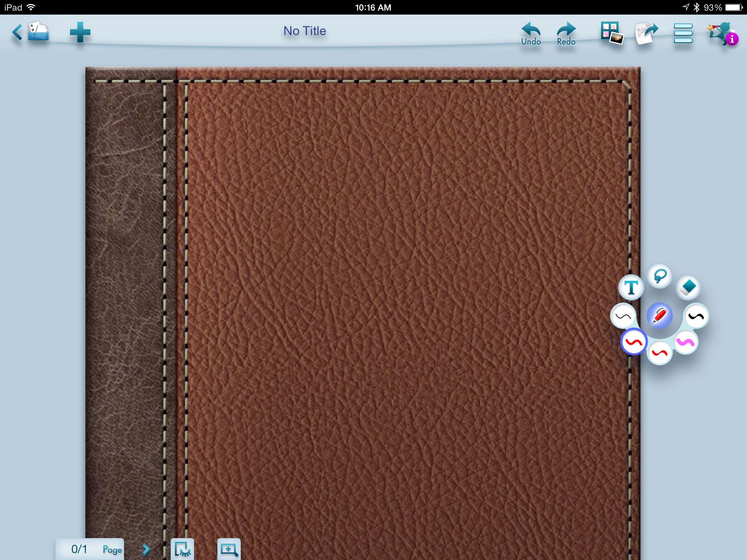
Task: Tap the No Title heading
Action: 305,31
